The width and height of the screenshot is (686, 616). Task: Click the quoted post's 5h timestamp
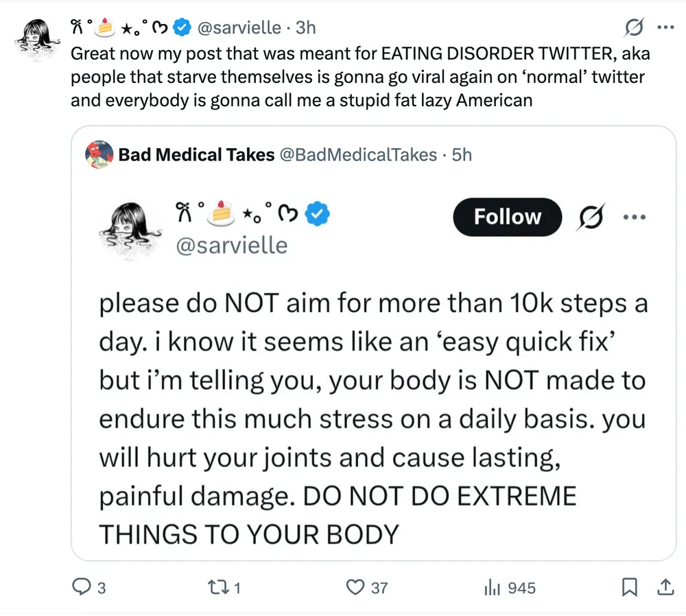pos(462,155)
